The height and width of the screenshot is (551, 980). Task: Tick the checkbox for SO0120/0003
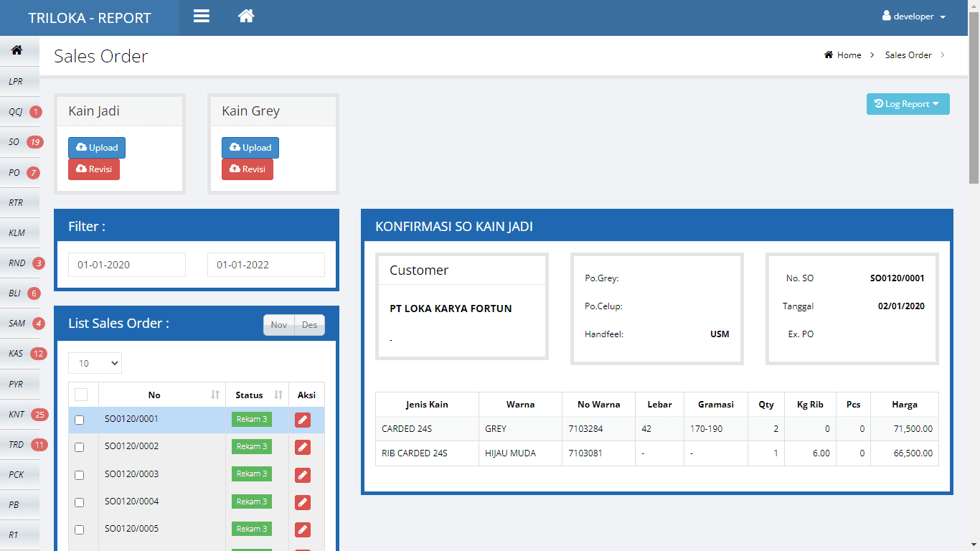click(80, 475)
